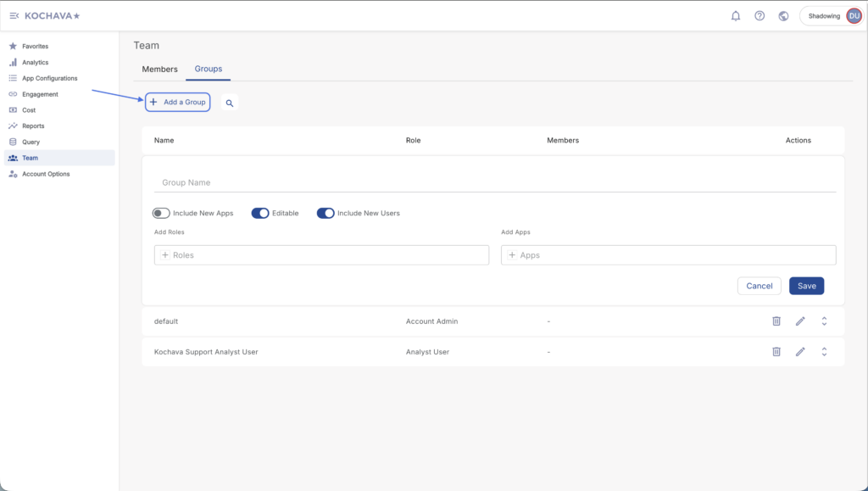Expand the default group row
868x491 pixels.
(x=825, y=321)
